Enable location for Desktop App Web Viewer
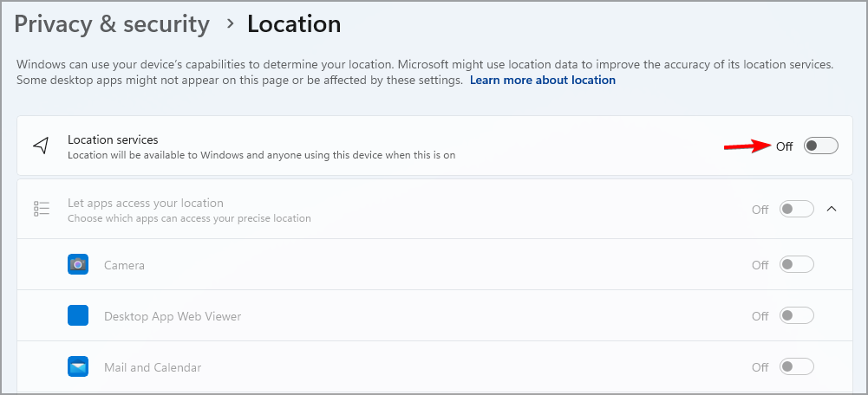The height and width of the screenshot is (395, 868). (x=796, y=316)
